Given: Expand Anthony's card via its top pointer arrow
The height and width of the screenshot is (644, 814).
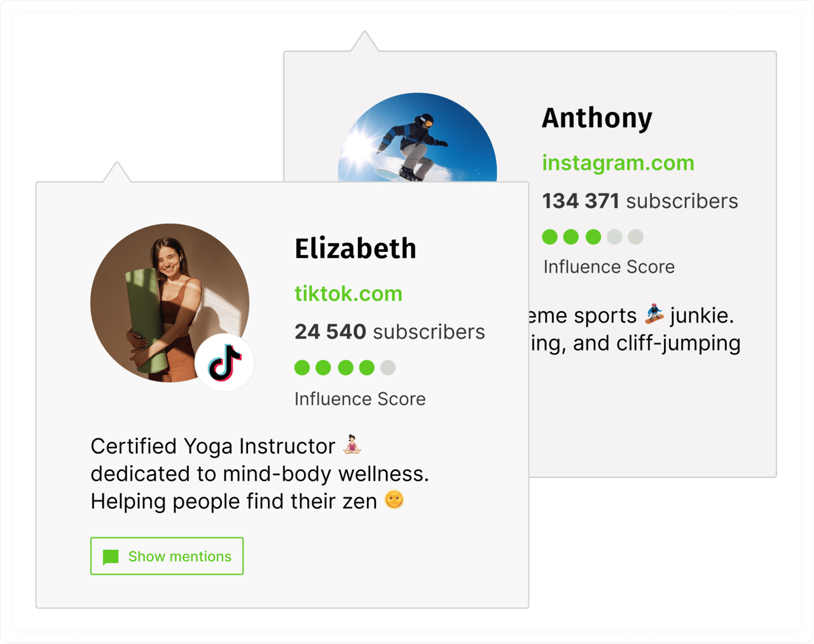Looking at the screenshot, I should coord(364,42).
